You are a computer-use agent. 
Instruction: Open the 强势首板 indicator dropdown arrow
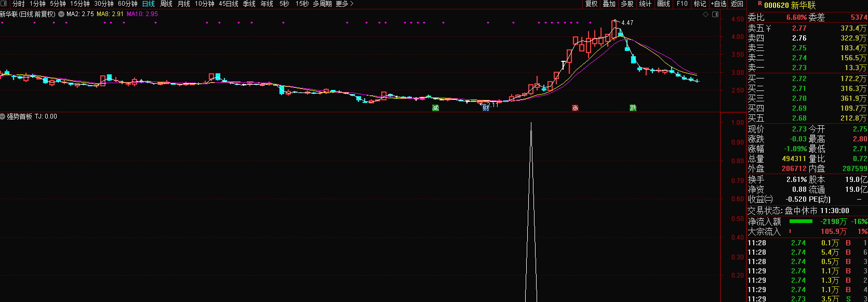point(3,116)
